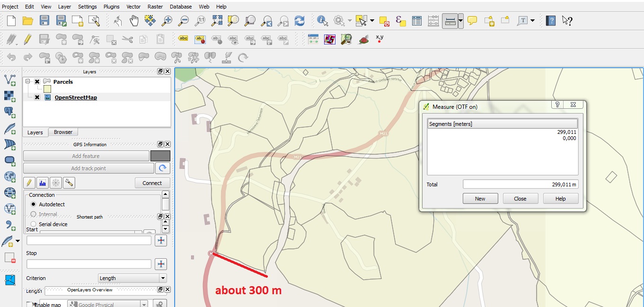
Task: Click the Save Project icon
Action: tap(44, 21)
